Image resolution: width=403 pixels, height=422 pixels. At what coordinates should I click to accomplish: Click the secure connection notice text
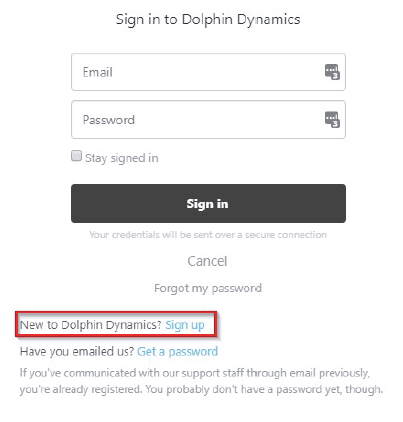click(x=208, y=235)
